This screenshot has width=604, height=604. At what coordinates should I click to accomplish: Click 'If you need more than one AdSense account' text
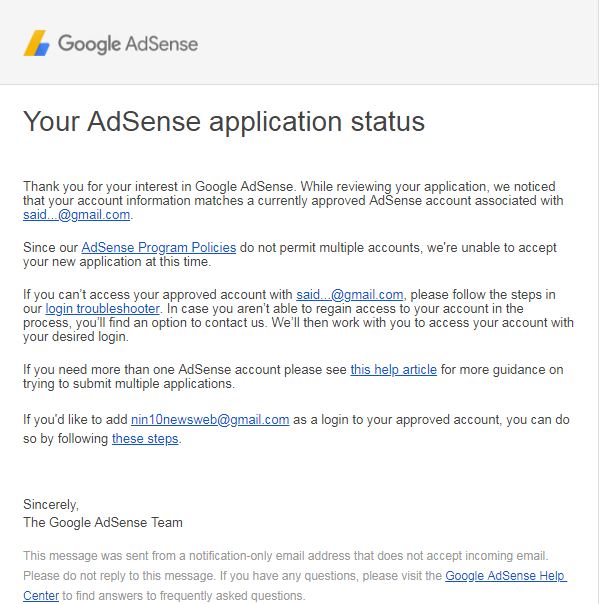coord(185,369)
